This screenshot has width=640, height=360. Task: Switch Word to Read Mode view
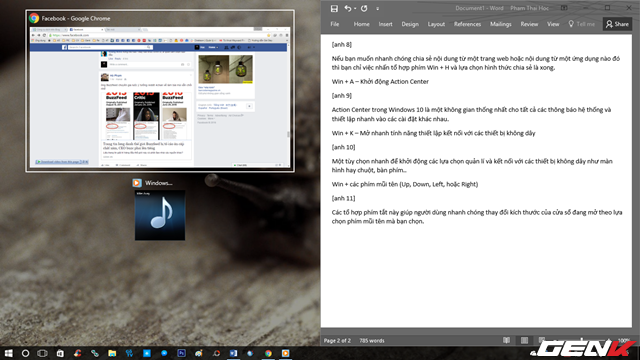(x=506, y=340)
